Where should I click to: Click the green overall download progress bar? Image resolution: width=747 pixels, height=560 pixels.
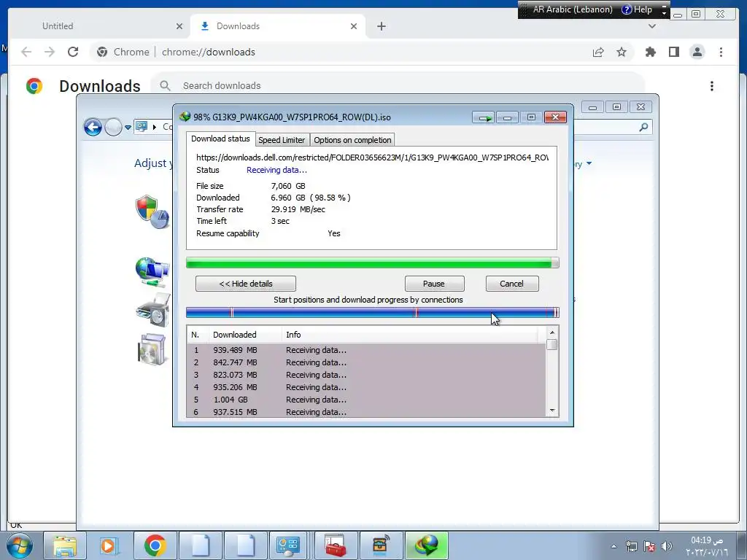(x=372, y=262)
